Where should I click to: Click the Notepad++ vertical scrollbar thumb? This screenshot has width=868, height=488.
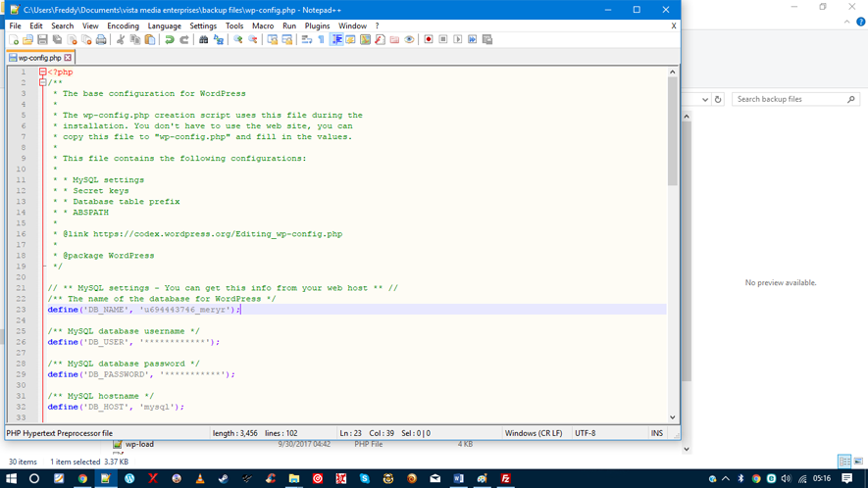click(673, 131)
